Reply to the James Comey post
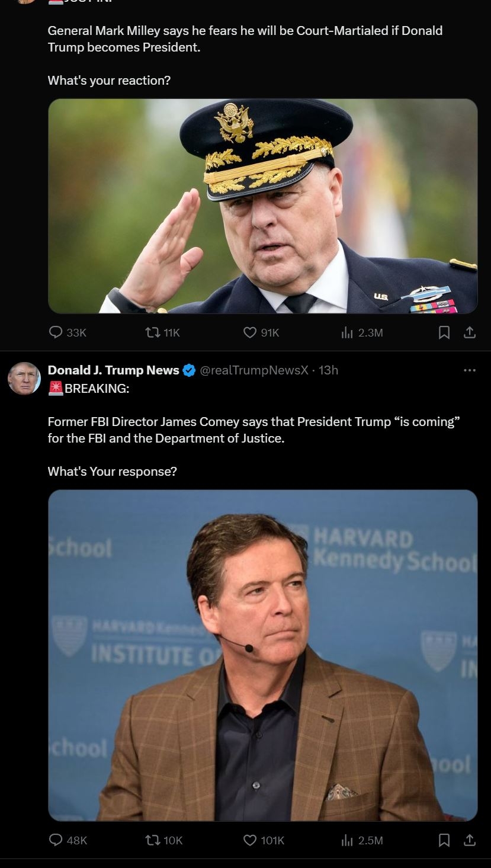The height and width of the screenshot is (868, 491). (56, 840)
